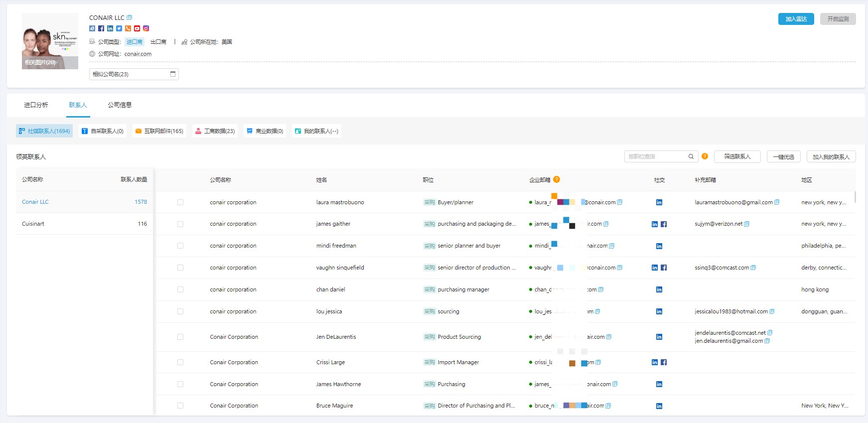
Task: Open vaughn sinquefield's Facebook icon
Action: coord(664,268)
